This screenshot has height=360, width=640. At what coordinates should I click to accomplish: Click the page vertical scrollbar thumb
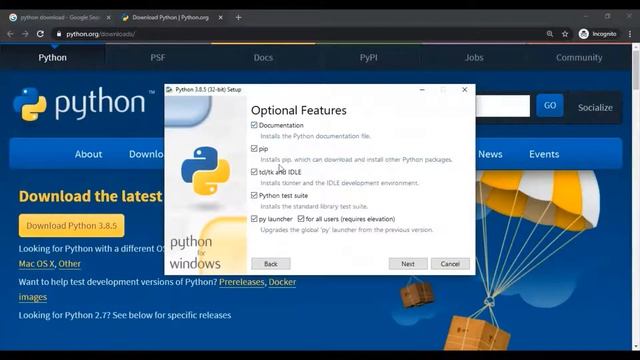pos(636,70)
